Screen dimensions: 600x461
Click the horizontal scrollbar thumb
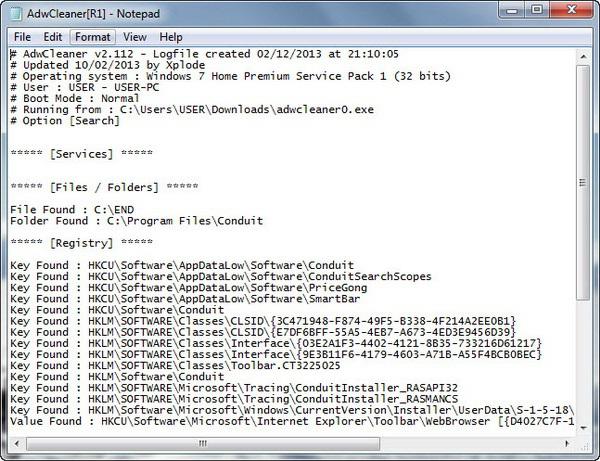[203, 443]
